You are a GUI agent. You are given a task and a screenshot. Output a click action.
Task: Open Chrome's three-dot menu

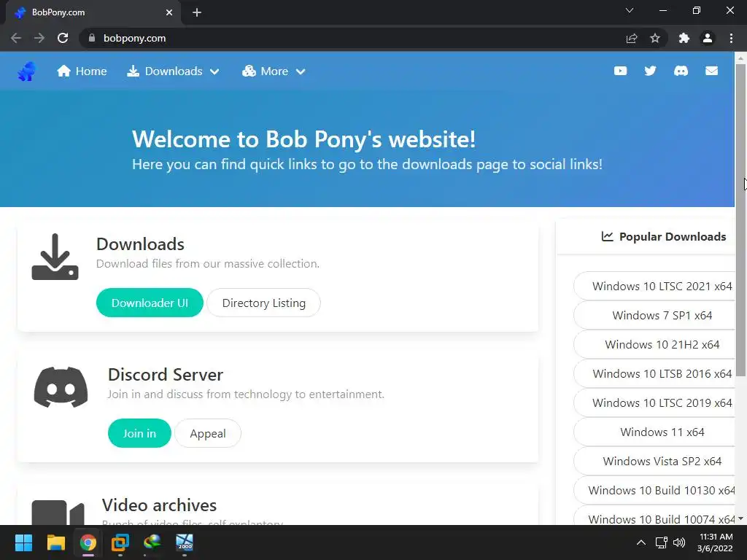(x=731, y=38)
